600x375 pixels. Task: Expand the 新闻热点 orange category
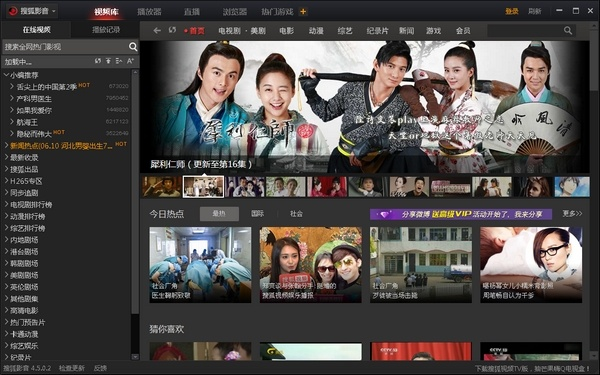[6, 145]
